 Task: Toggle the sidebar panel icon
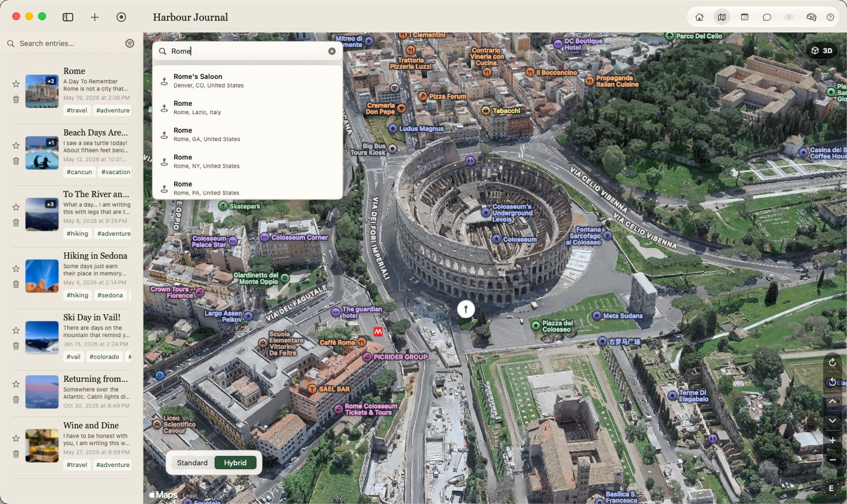(x=68, y=17)
